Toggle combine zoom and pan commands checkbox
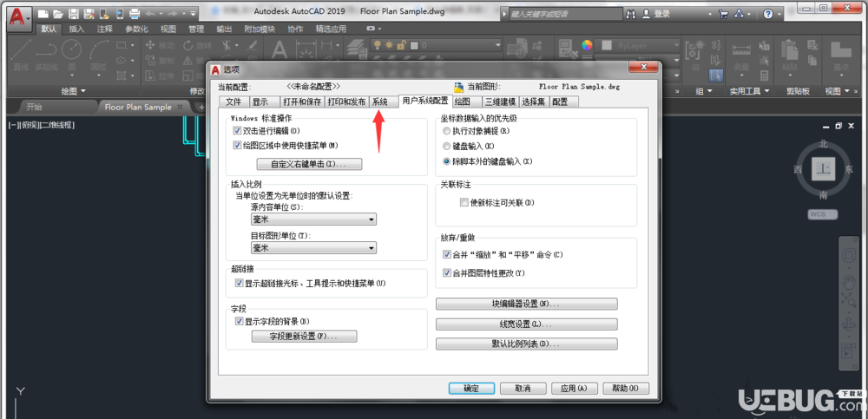This screenshot has height=419, width=868. 447,255
